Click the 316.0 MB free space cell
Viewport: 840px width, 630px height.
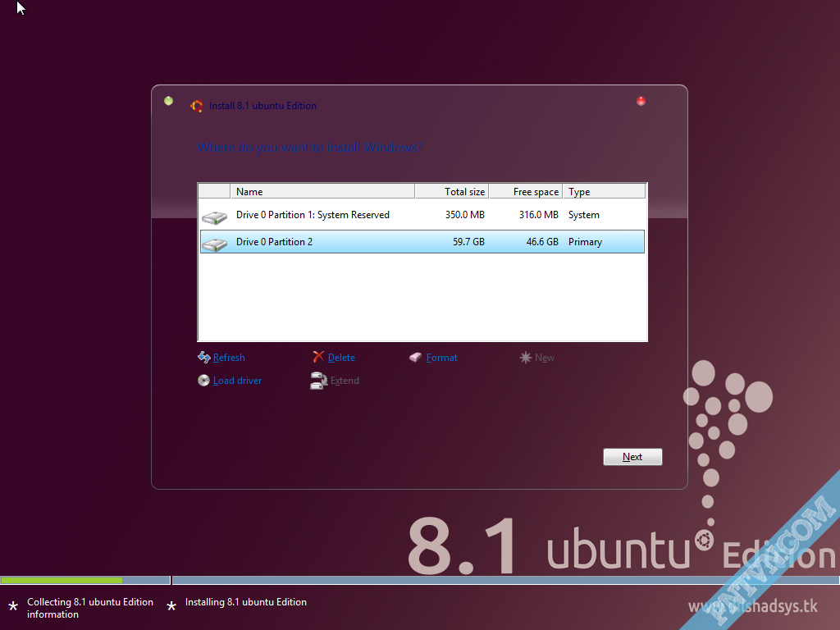click(538, 215)
